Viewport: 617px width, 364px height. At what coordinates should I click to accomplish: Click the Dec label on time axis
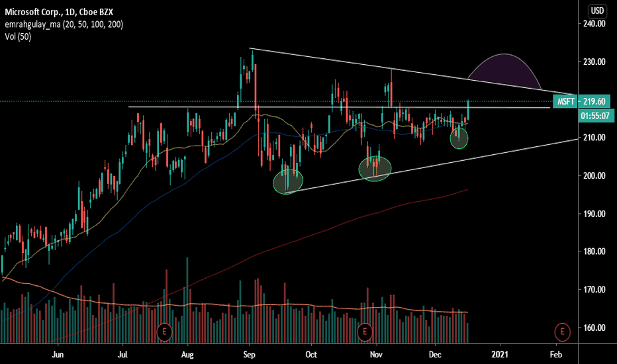pos(435,355)
